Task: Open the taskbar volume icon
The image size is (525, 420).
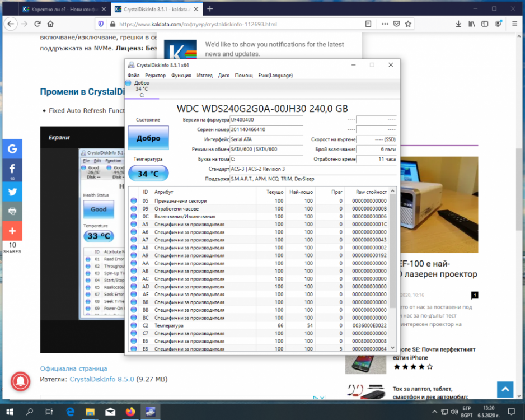Action: pyautogui.click(x=454, y=412)
